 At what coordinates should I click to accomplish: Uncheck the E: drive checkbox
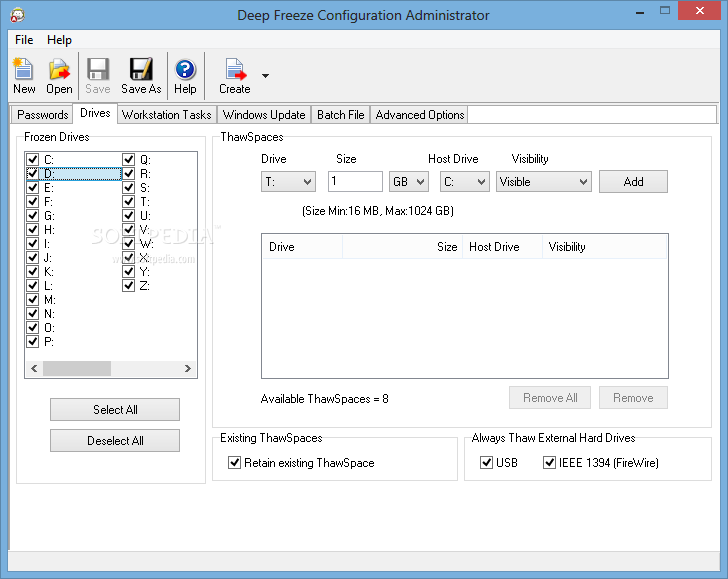32,188
